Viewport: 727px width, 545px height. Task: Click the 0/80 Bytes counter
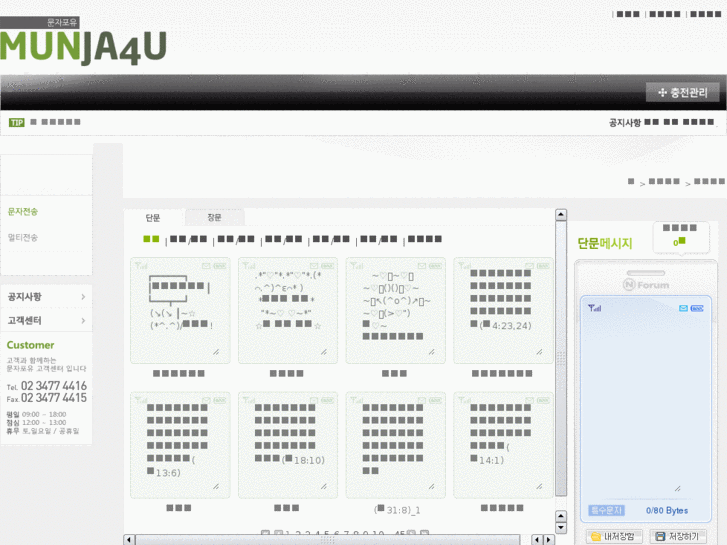(x=667, y=510)
